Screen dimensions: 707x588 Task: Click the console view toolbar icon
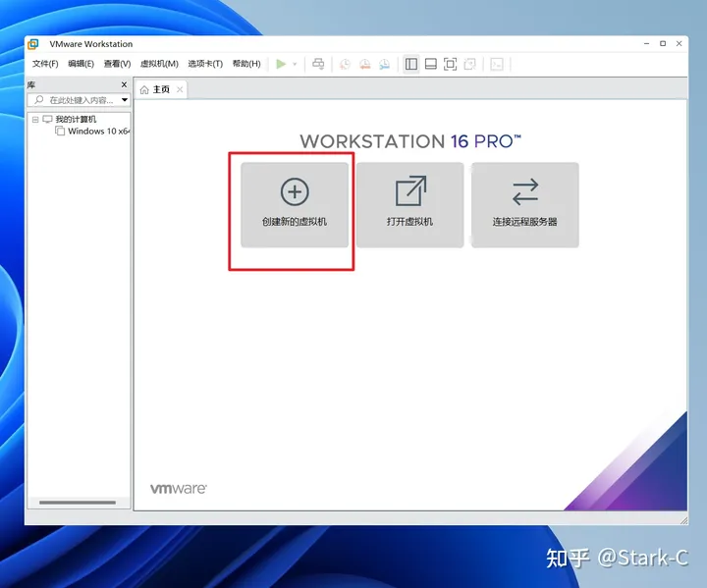(x=497, y=64)
